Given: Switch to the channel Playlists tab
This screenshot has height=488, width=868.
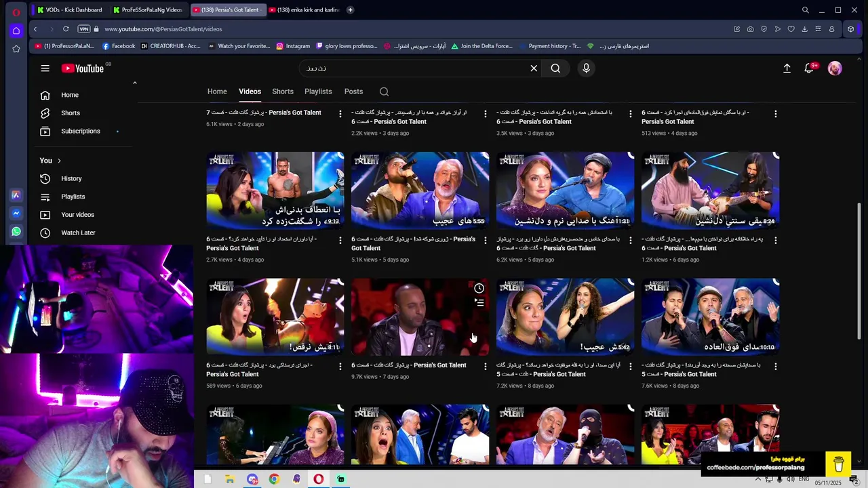Looking at the screenshot, I should pyautogui.click(x=318, y=91).
